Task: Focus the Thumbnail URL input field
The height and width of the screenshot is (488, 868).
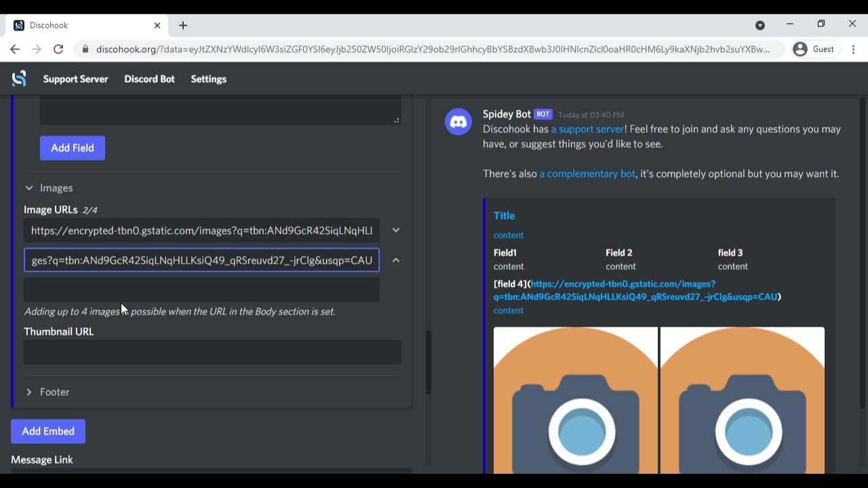Action: pos(212,352)
